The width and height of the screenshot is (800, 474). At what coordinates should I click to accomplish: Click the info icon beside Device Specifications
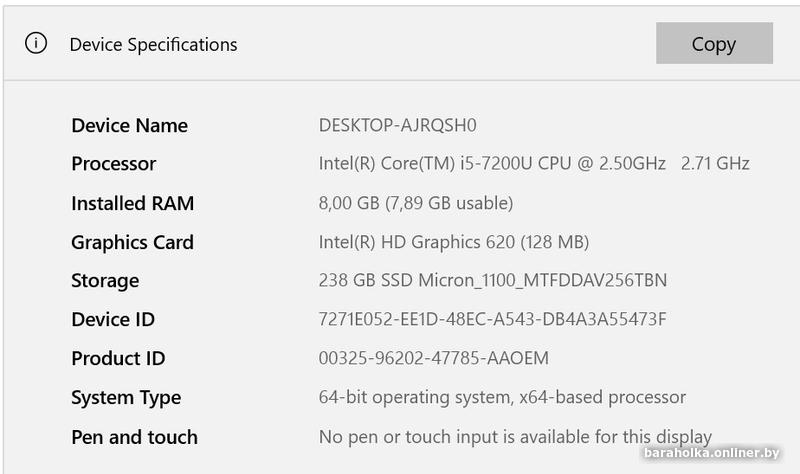pos(36,43)
